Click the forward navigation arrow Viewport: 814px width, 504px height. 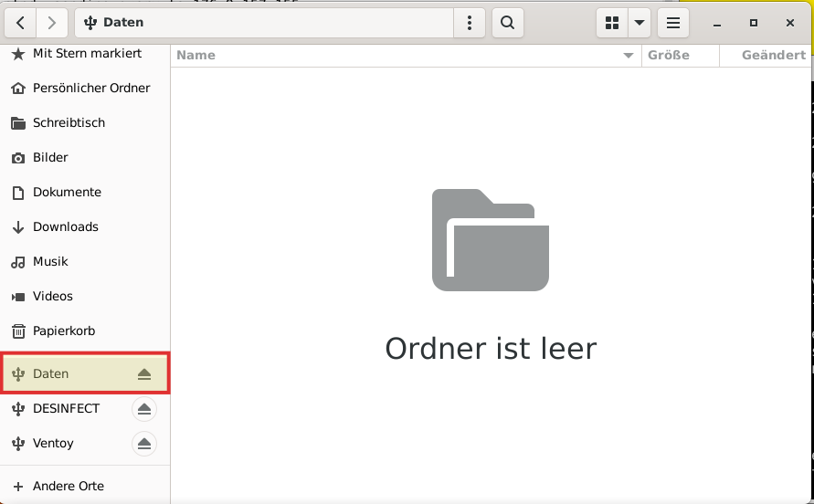pos(52,23)
